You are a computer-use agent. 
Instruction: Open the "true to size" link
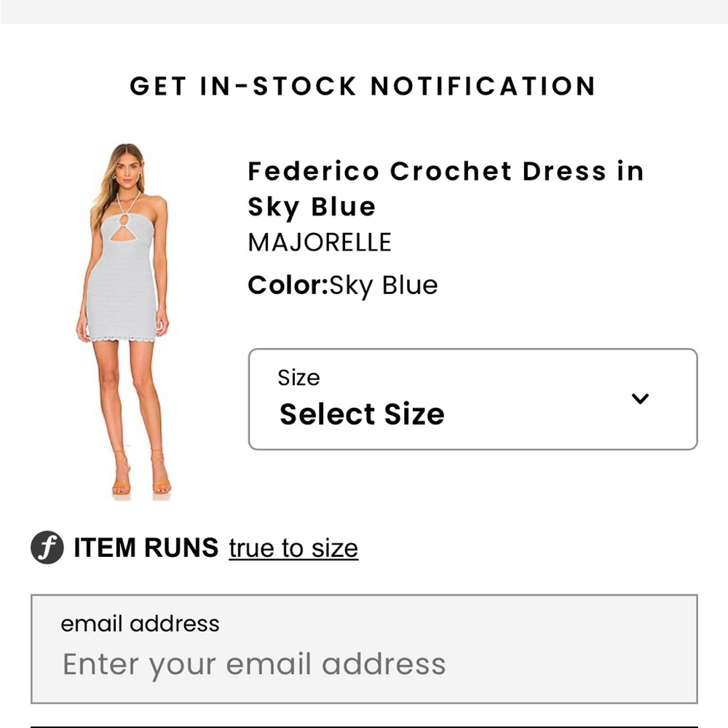click(x=292, y=547)
